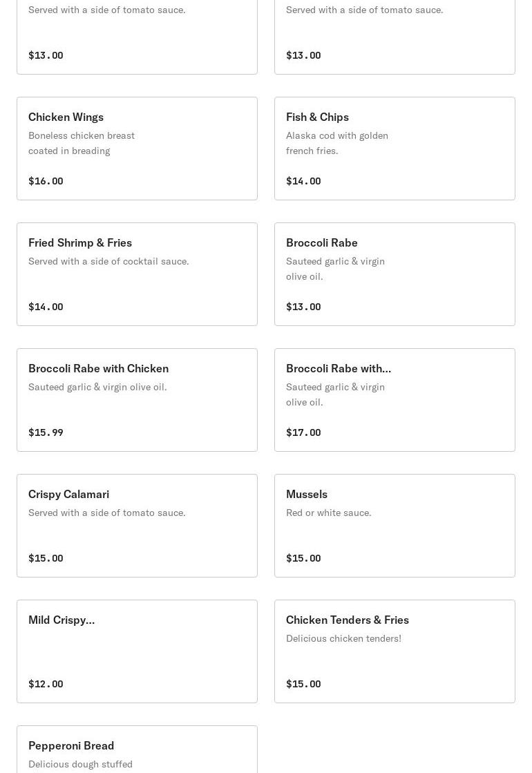The width and height of the screenshot is (532, 773).
Task: Select the Fish & Chips item card
Action: point(317,117)
